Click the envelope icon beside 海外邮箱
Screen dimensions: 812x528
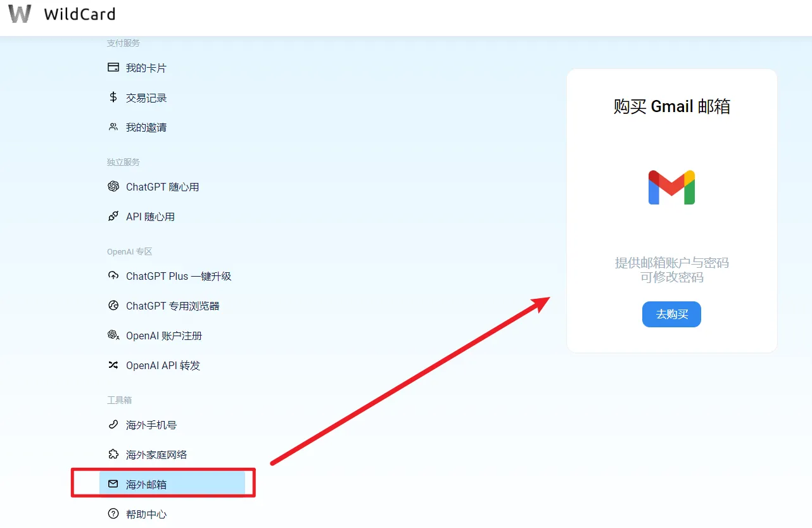click(113, 484)
